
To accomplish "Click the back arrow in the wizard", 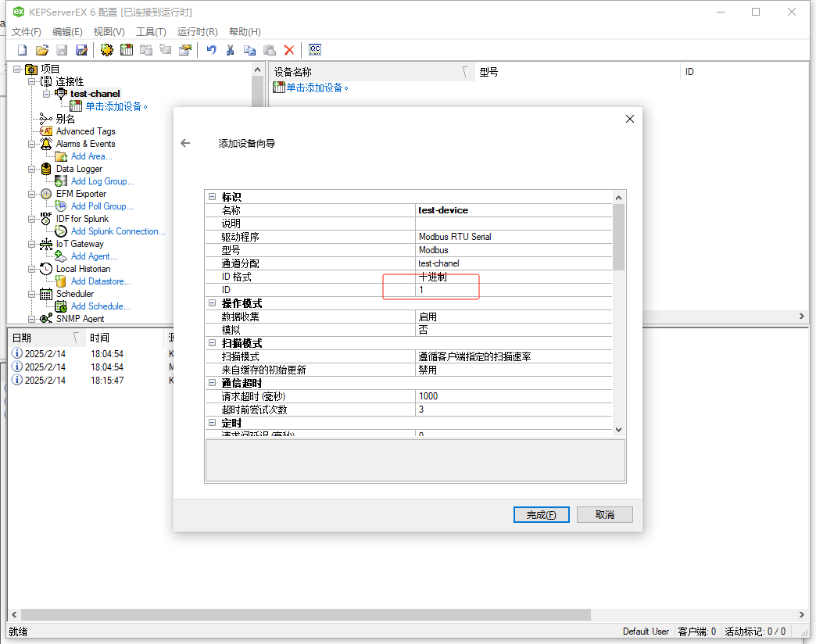I will (x=185, y=143).
